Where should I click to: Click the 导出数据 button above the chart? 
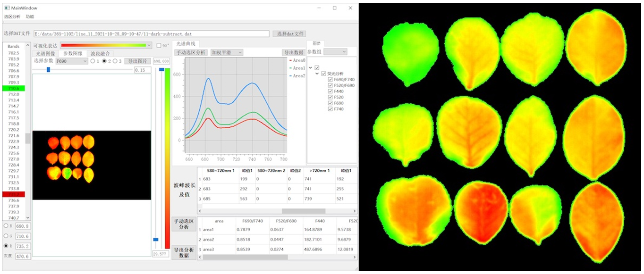tap(293, 53)
